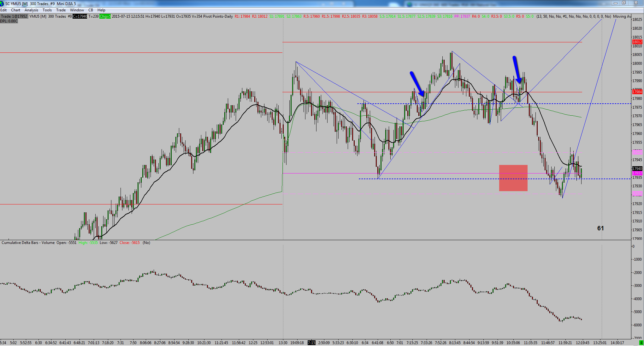Image resolution: width=644 pixels, height=346 pixels.
Task: Select the black 'C=17940' close value
Action: click(x=80, y=16)
